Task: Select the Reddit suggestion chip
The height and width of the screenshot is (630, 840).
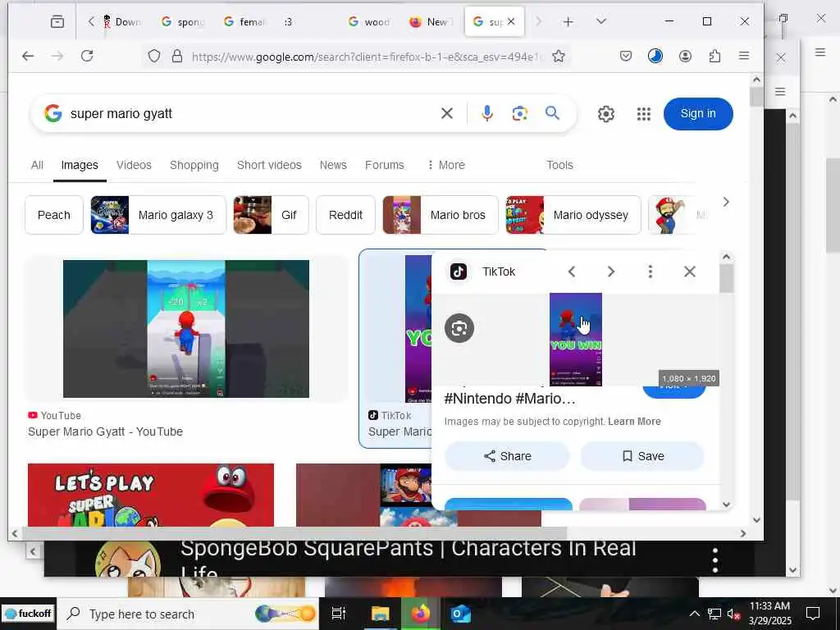Action: (345, 215)
